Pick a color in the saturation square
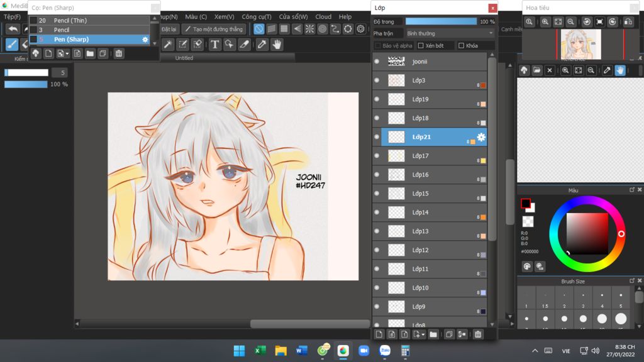644x362 pixels. click(x=587, y=234)
